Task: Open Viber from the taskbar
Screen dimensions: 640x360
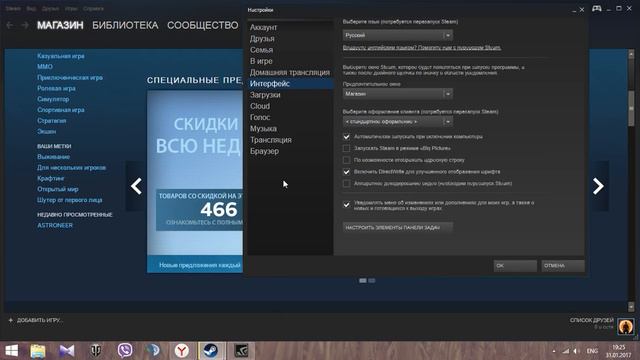Action: click(x=124, y=351)
